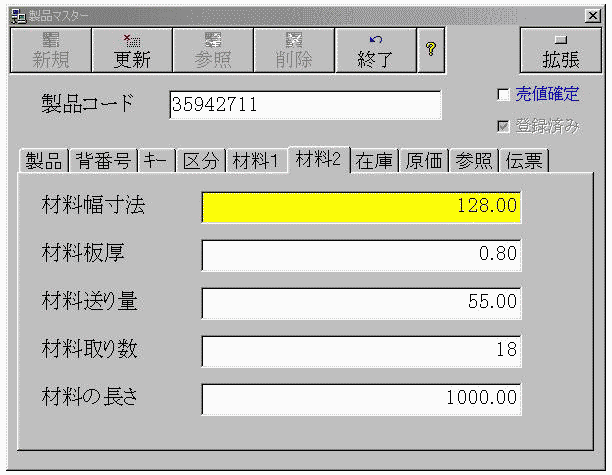This screenshot has width=612, height=475.
Task: Switch to the 区分 tab
Action: [x=201, y=161]
